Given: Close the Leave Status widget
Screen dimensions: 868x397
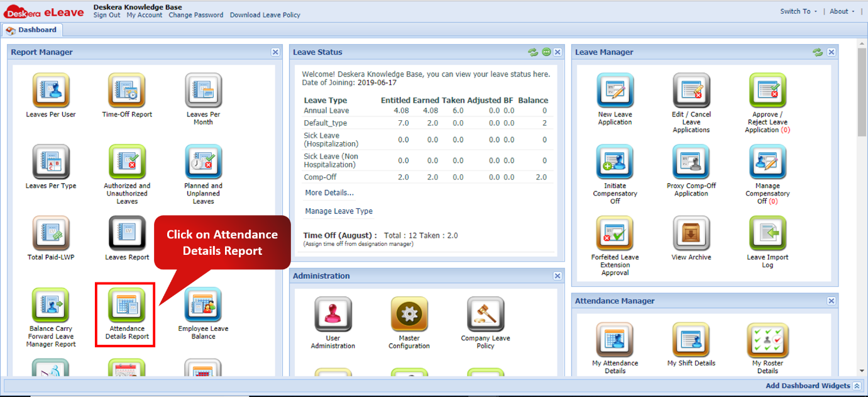Looking at the screenshot, I should tap(558, 52).
